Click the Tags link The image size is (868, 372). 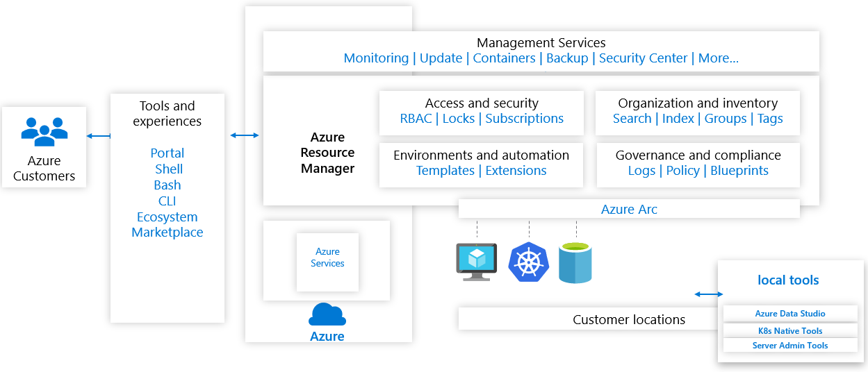[770, 119]
